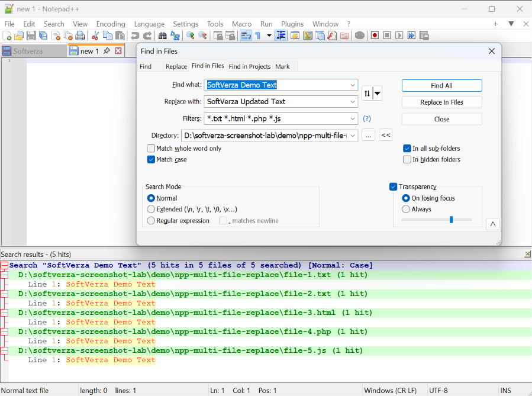Click the Close All documents toolbar icon

[68, 36]
